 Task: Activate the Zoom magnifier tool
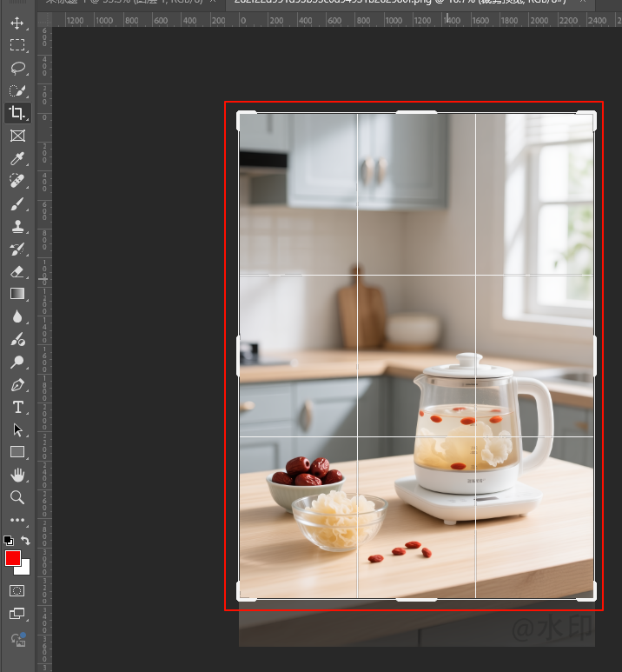coord(17,497)
